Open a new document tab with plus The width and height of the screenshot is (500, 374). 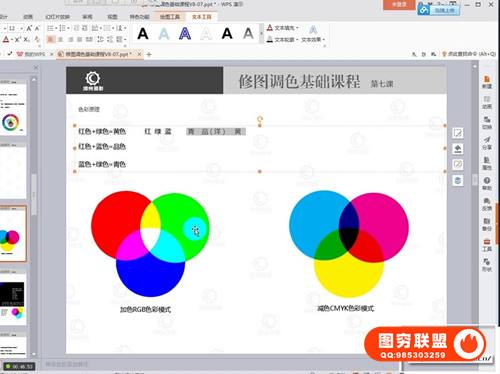pyautogui.click(x=149, y=54)
